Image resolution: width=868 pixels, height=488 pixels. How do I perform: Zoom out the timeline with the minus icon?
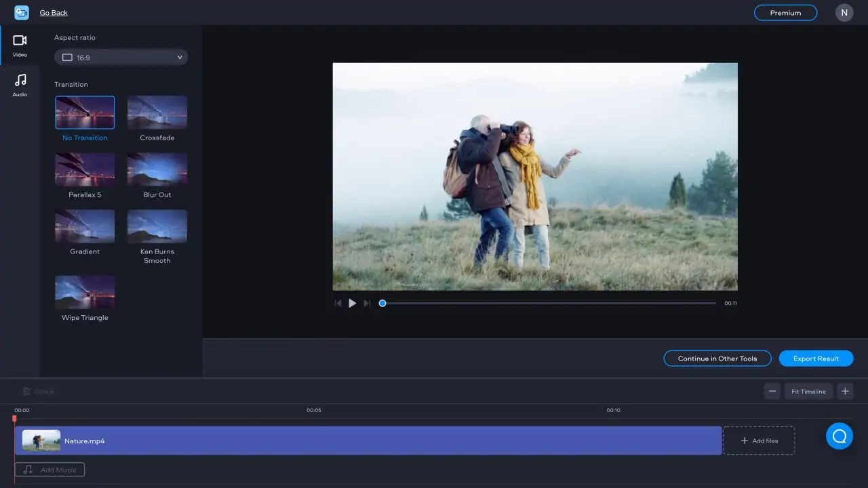click(772, 391)
